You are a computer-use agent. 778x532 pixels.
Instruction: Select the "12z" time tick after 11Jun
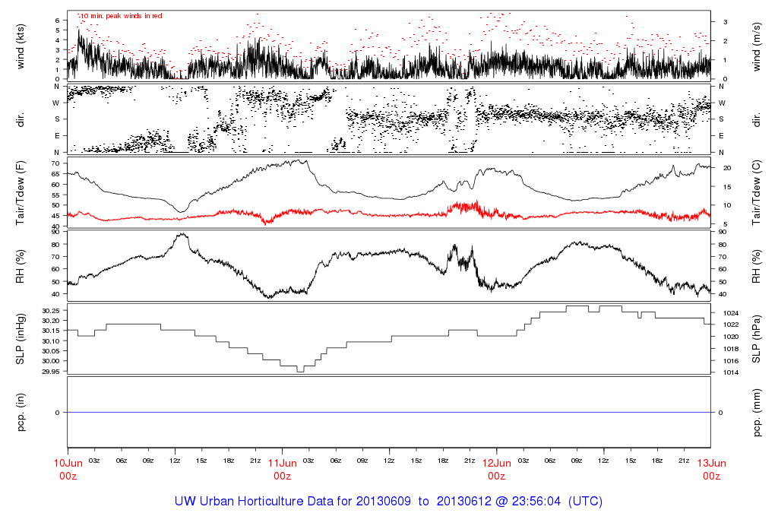[390, 461]
